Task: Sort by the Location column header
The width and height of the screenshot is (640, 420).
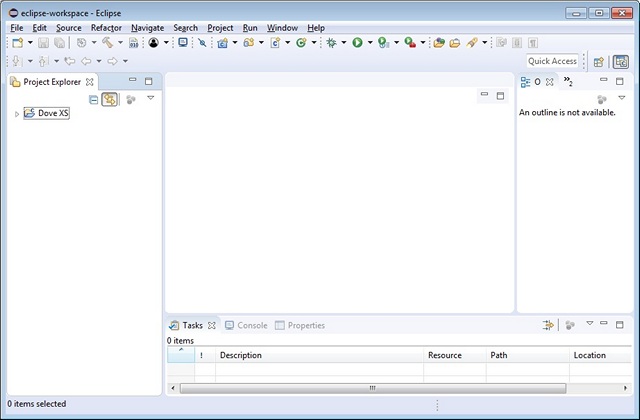Action: point(600,355)
